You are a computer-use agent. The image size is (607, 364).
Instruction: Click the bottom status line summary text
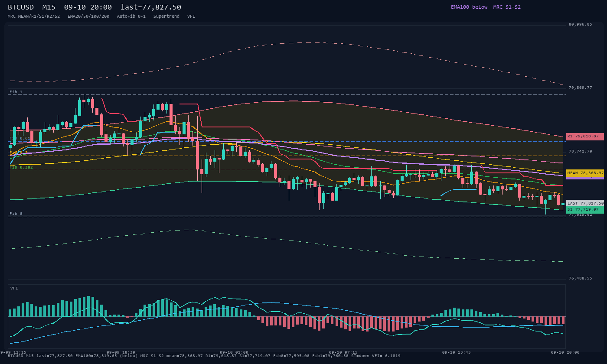point(205,356)
